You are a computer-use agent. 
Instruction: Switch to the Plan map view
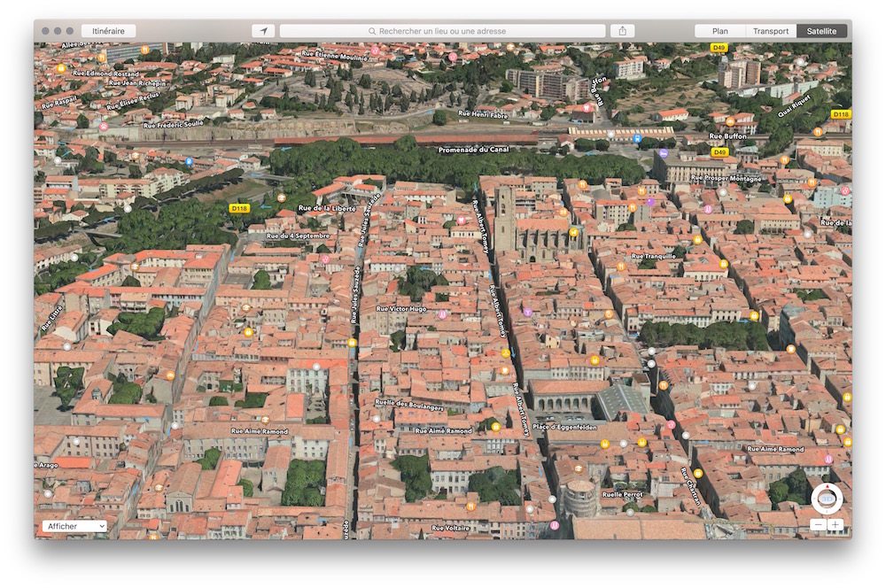coord(719,31)
